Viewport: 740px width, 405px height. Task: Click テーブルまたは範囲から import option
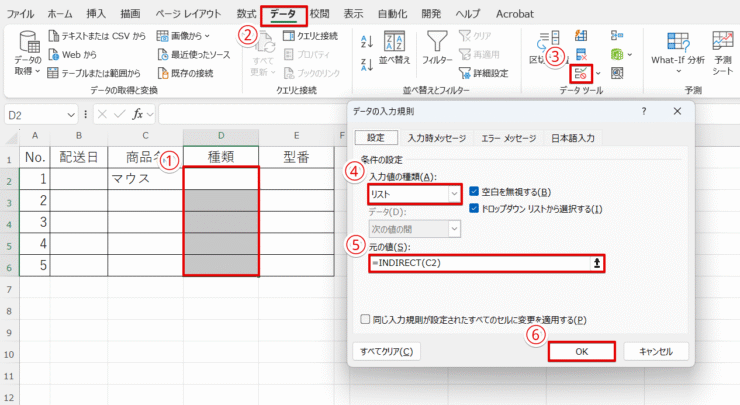tap(94, 73)
